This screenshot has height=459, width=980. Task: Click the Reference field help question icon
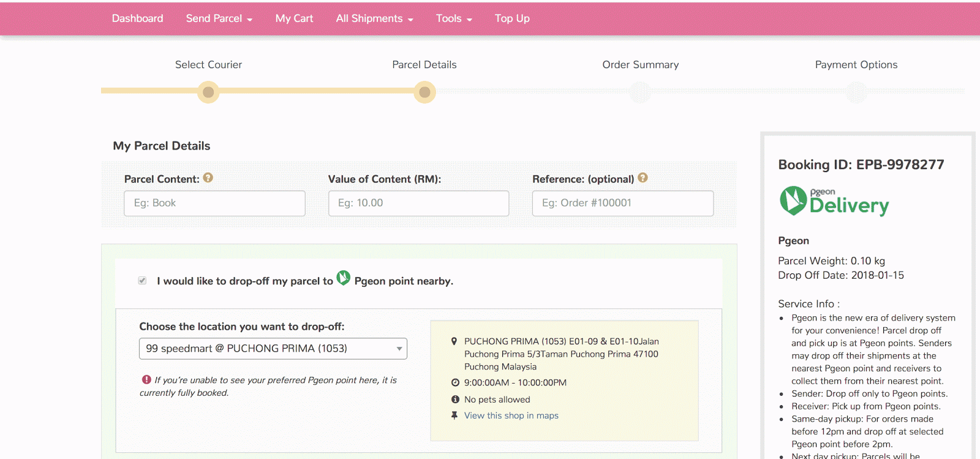tap(643, 178)
